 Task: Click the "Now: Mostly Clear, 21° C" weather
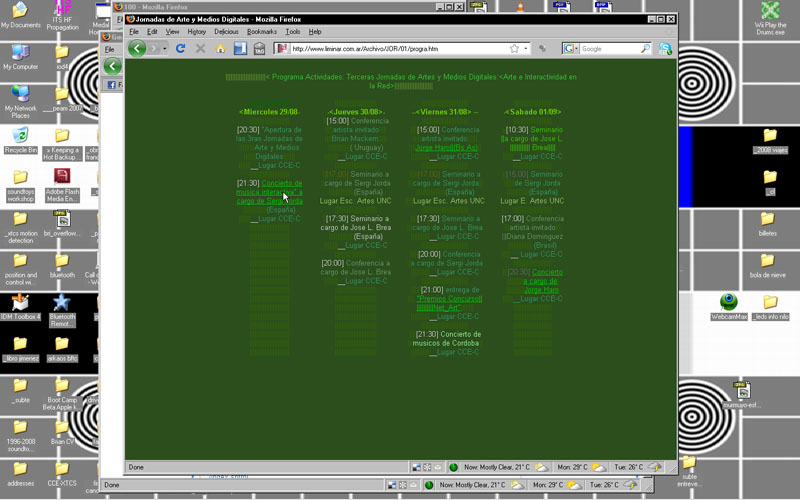point(496,467)
